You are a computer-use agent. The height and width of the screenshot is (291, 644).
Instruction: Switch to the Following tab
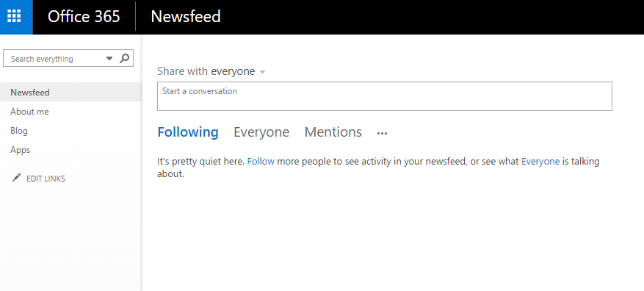pyautogui.click(x=188, y=132)
